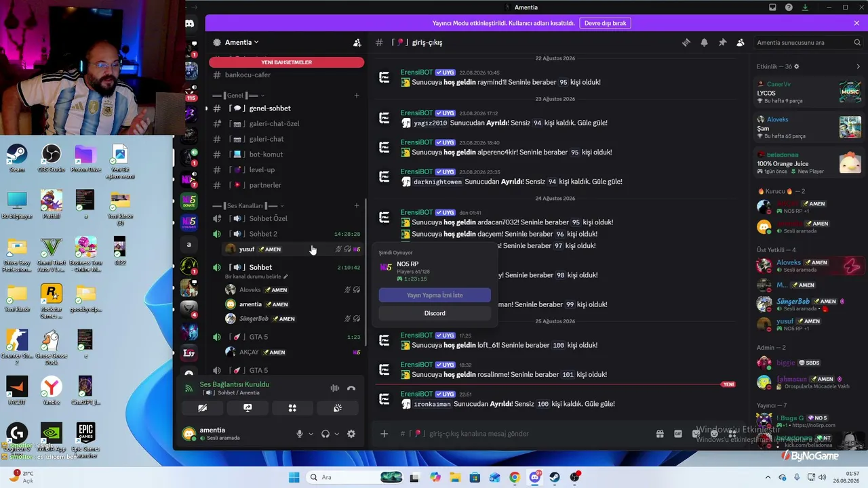
Task: Open the gift icon in message bar
Action: [x=660, y=434]
